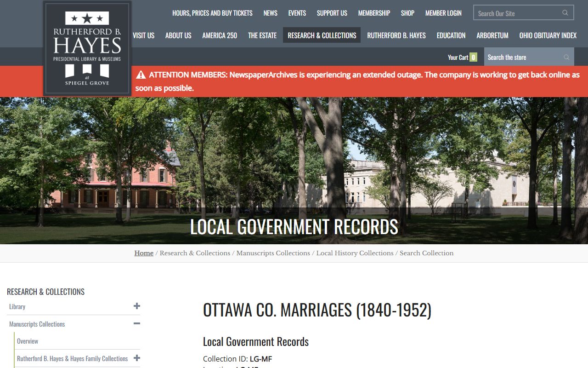The height and width of the screenshot is (368, 588).
Task: Open Research & Collections menu
Action: click(322, 35)
